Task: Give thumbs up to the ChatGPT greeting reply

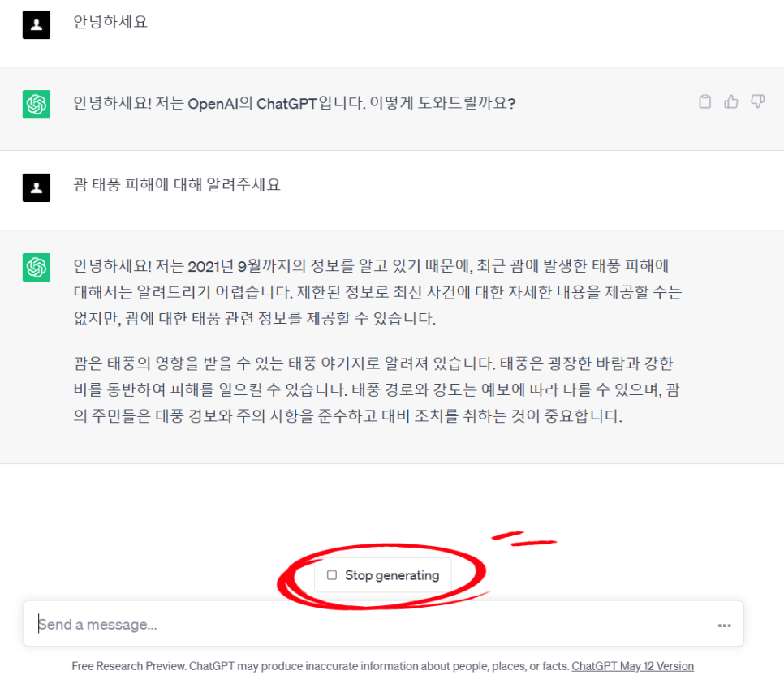Action: (731, 102)
